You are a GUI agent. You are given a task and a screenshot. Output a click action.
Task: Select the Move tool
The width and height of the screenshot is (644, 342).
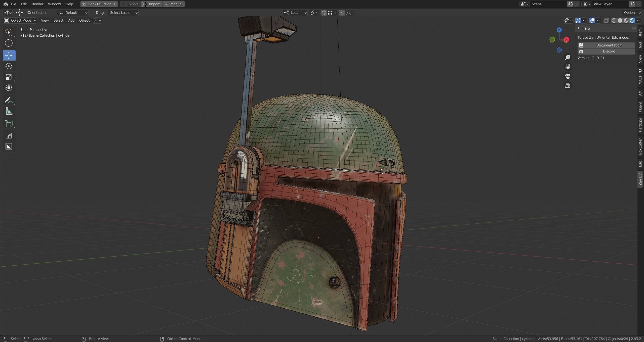9,55
